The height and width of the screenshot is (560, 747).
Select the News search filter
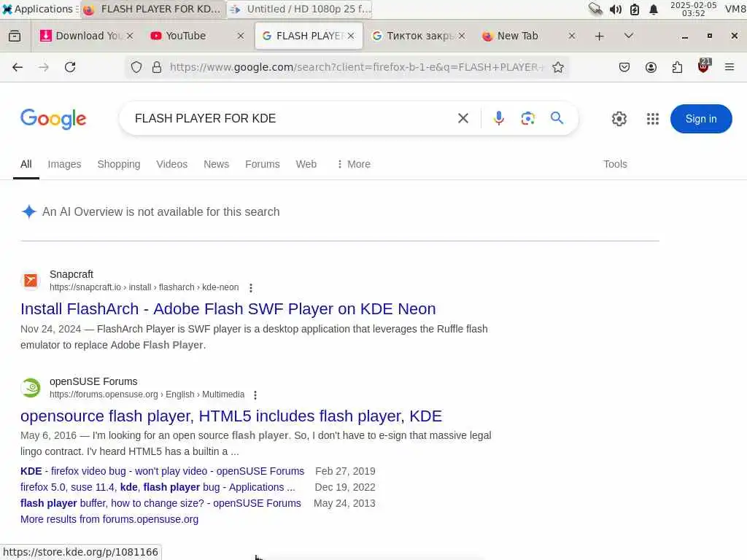(x=216, y=164)
